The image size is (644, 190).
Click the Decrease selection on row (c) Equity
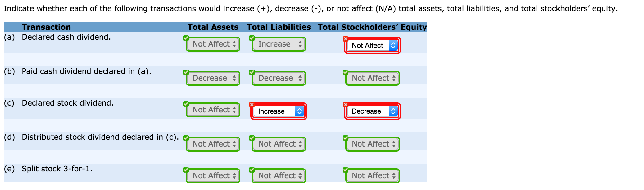click(x=372, y=111)
